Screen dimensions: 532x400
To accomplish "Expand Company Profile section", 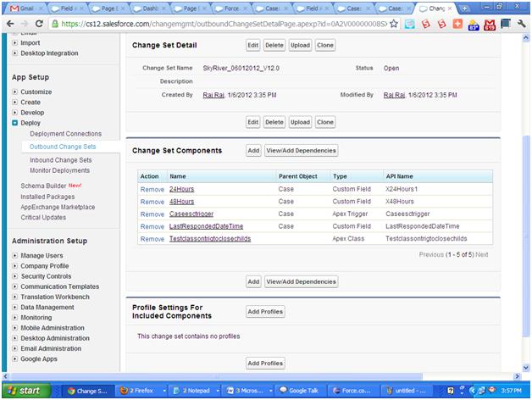I will pyautogui.click(x=14, y=265).
